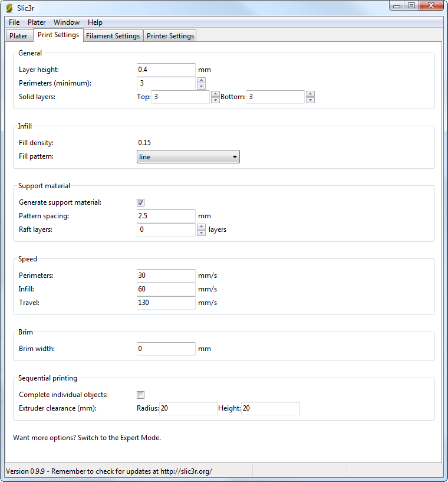The width and height of the screenshot is (448, 482).
Task: Click the Slic3r app icon in title bar
Action: point(9,8)
